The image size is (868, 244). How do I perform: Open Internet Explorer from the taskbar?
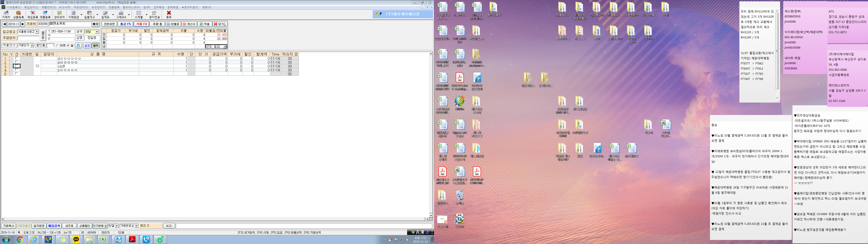point(34,239)
